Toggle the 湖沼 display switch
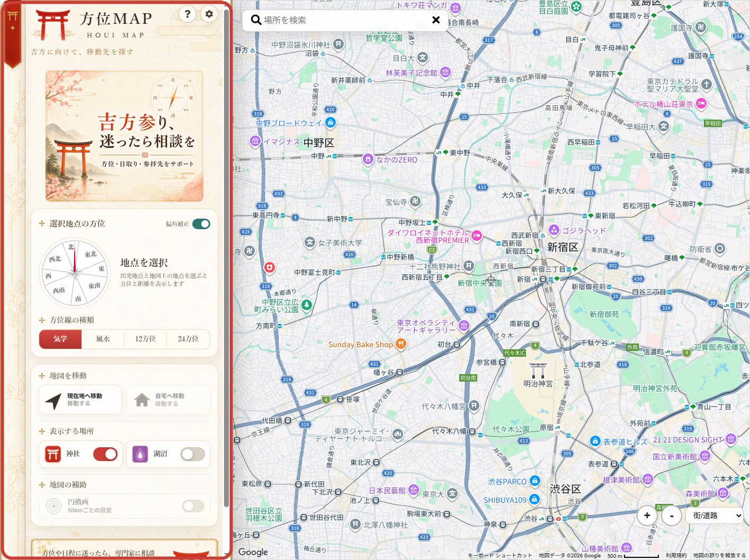 pos(193,454)
